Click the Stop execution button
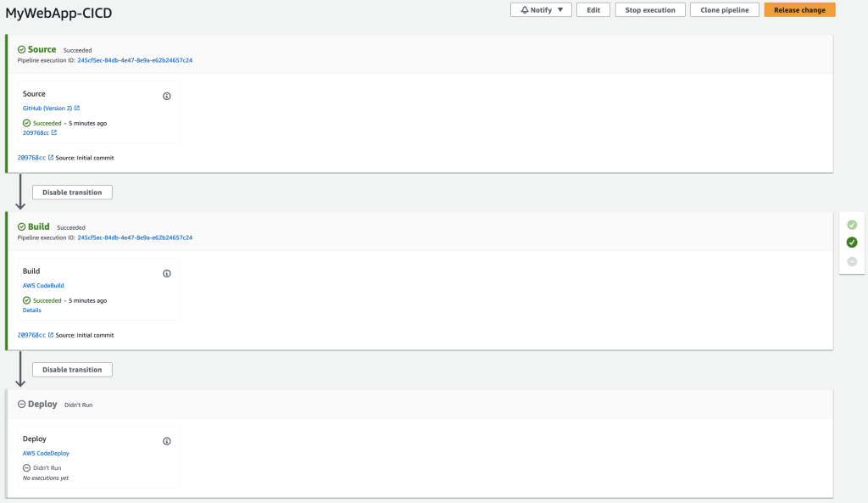Screen dimensions: 868x503 [x=650, y=10]
